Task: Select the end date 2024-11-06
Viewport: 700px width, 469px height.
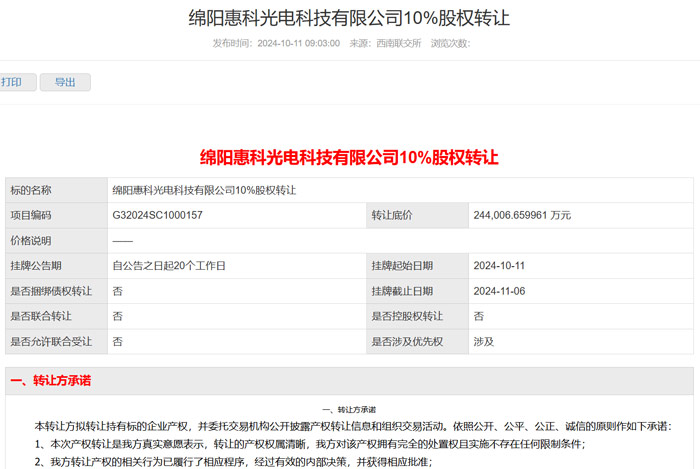Action: click(x=499, y=291)
